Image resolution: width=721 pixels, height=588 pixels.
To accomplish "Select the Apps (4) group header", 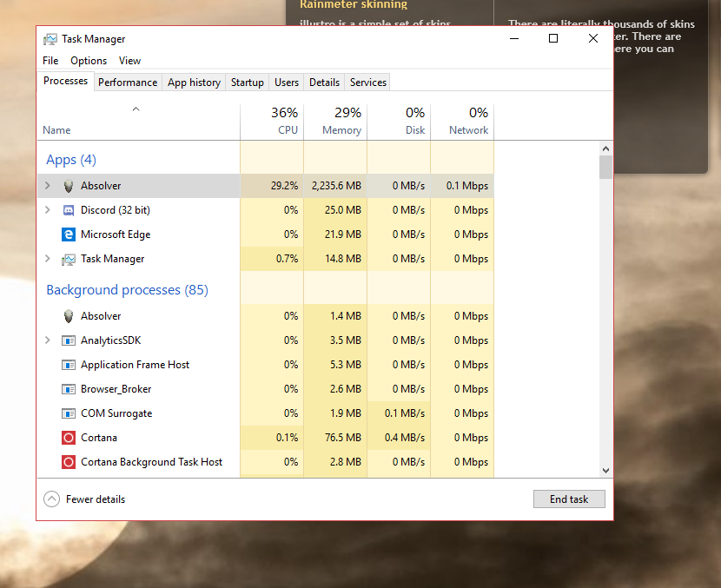I will pyautogui.click(x=71, y=160).
